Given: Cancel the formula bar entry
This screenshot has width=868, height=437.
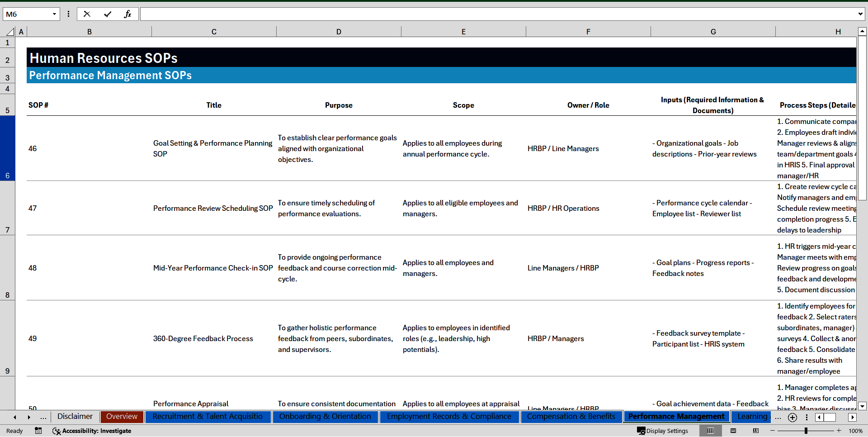Looking at the screenshot, I should click(x=87, y=14).
